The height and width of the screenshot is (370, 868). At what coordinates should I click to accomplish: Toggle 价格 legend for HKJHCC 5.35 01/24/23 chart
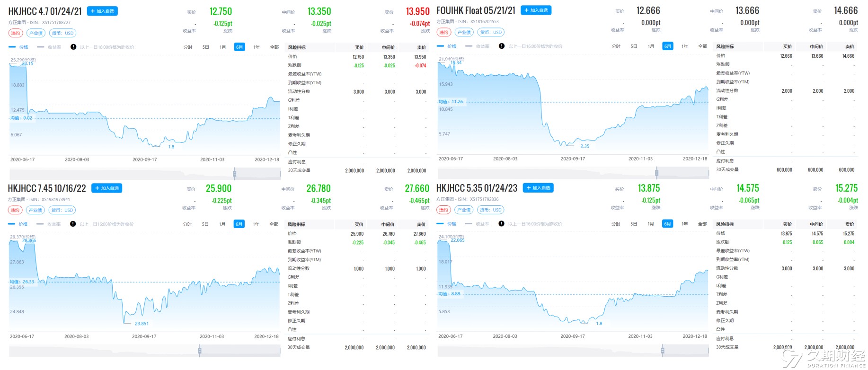pos(446,223)
